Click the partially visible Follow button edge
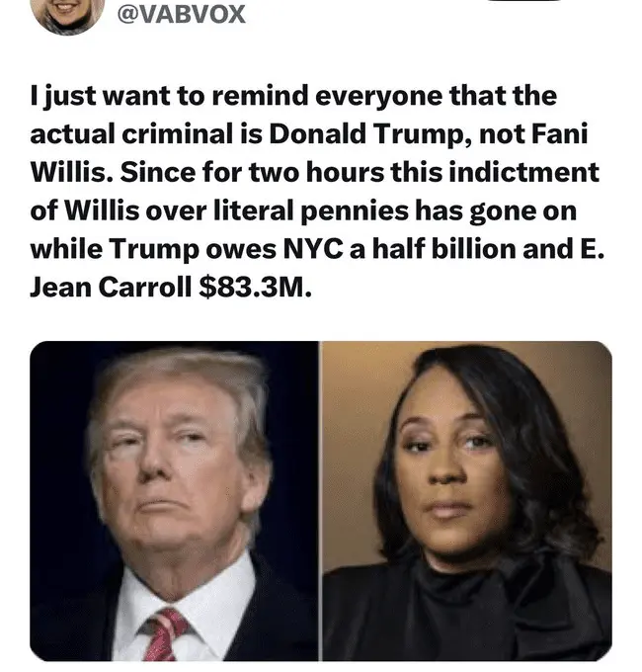This screenshot has height=672, width=642. 525,0
